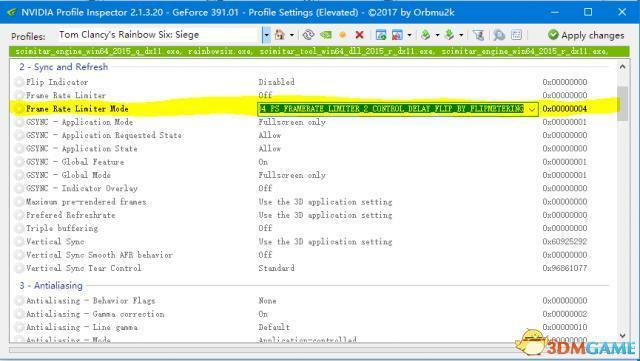Select the Vertical Sync setting
This screenshot has height=361, width=640.
313,241
